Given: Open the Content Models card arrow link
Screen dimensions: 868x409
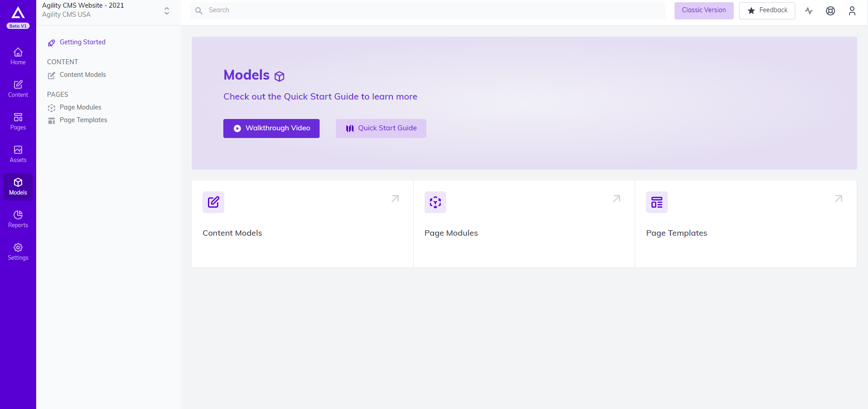Looking at the screenshot, I should click(395, 199).
